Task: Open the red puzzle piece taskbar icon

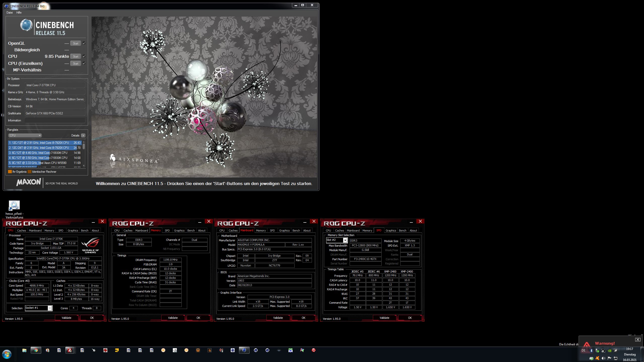Action: (105, 350)
